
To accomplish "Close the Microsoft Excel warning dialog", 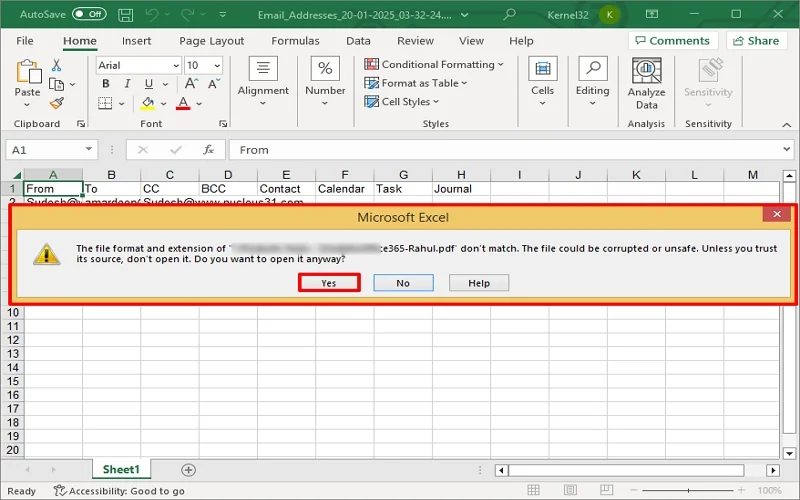I will [777, 214].
